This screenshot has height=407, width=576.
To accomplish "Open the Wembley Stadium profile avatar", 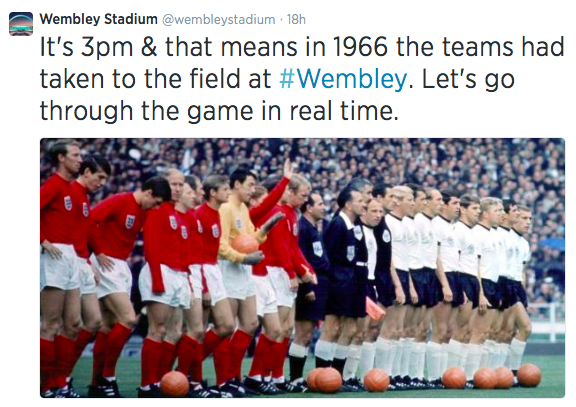I will tap(21, 24).
